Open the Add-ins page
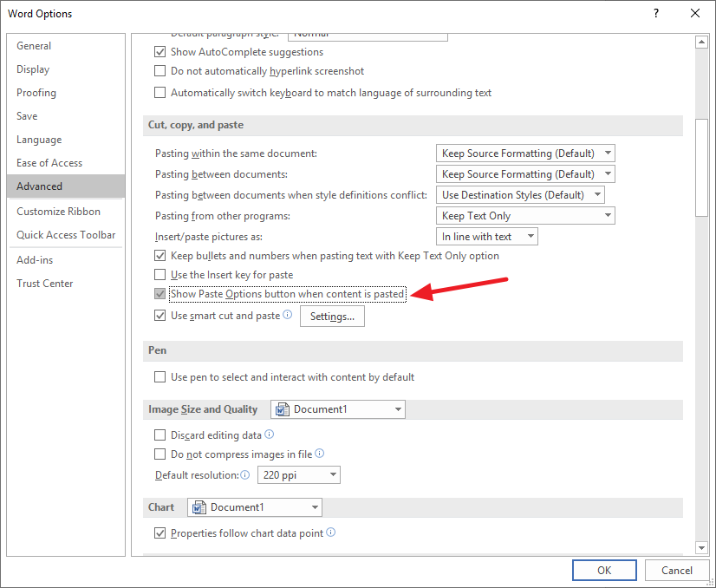This screenshot has width=716, height=588. tap(66, 260)
